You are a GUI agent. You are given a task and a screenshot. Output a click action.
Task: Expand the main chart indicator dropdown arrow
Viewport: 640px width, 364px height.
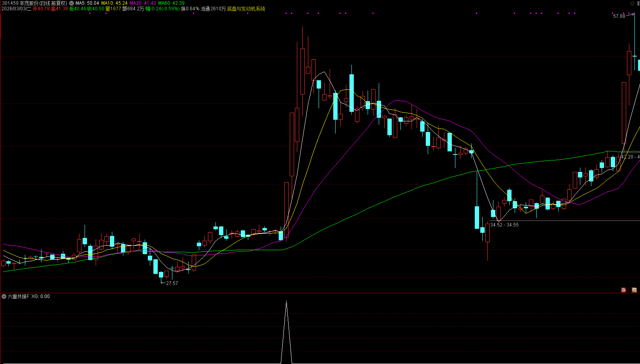coord(72,3)
